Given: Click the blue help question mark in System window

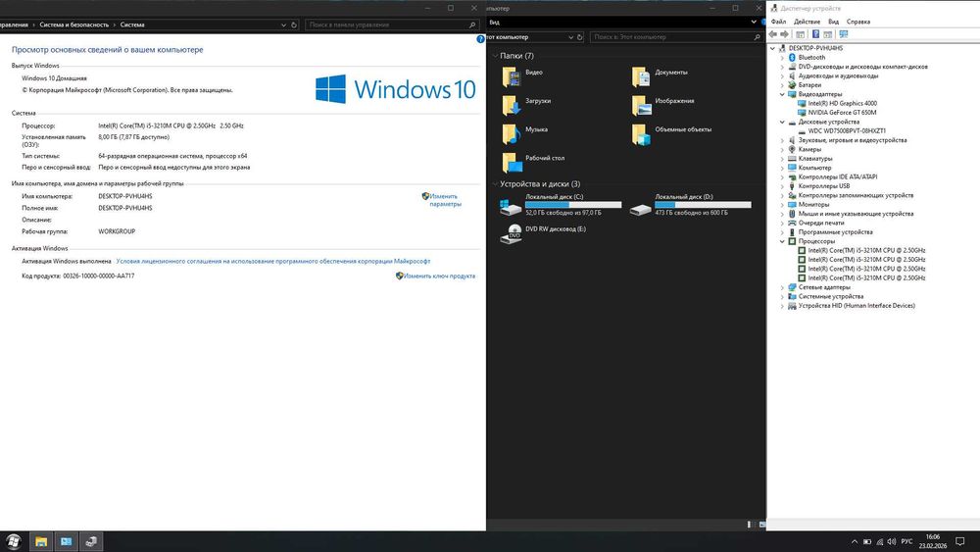Looking at the screenshot, I should tap(480, 39).
